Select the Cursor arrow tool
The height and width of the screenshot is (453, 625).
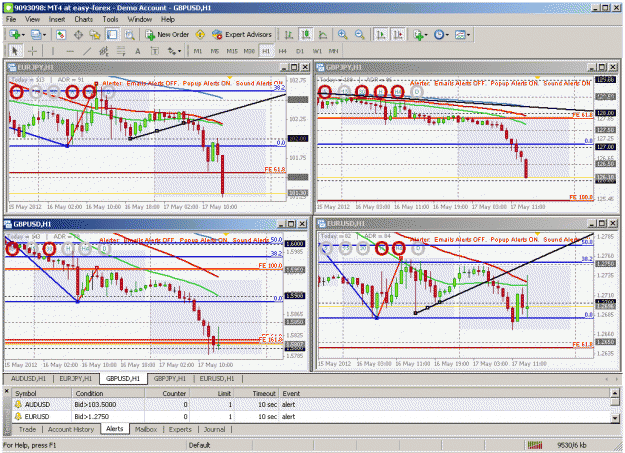coord(15,51)
